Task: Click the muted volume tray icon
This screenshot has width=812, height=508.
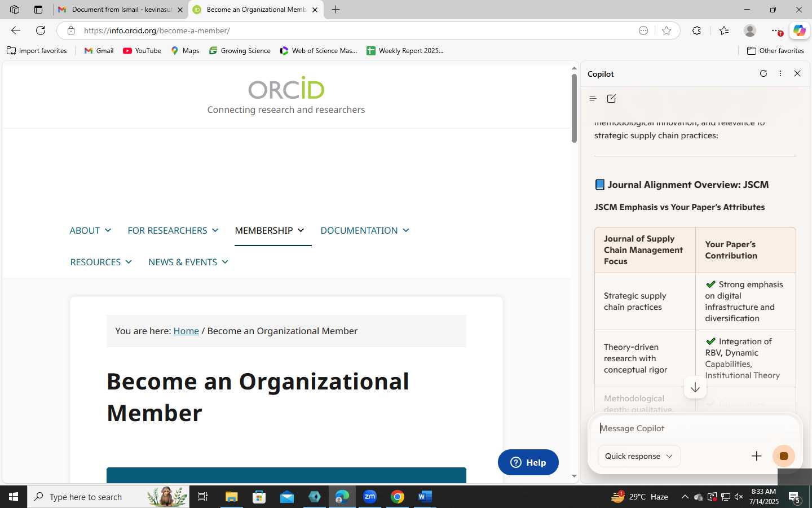Action: pyautogui.click(x=739, y=497)
